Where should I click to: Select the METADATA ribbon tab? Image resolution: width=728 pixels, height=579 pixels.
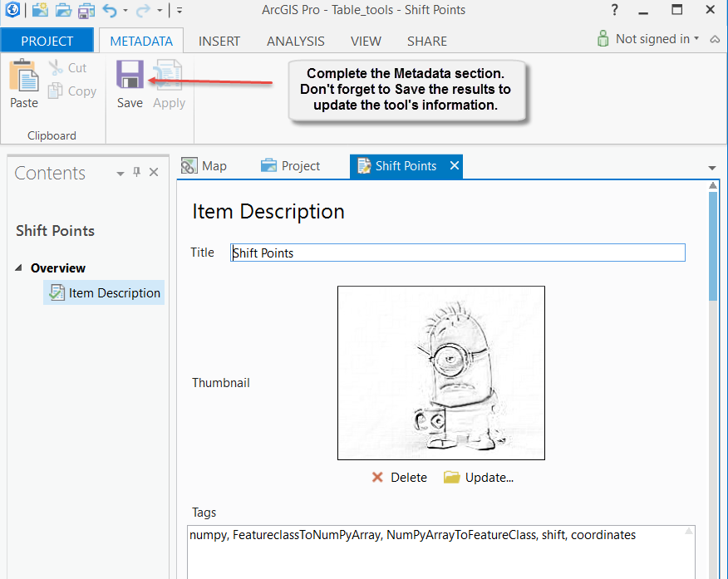[141, 41]
